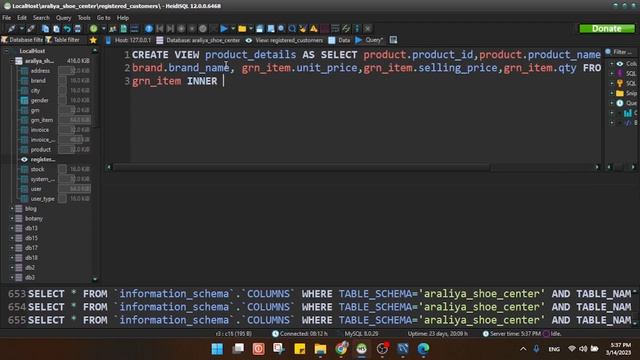The width and height of the screenshot is (640, 360).
Task: Click the copy icon in the toolbar
Action: 45,29
